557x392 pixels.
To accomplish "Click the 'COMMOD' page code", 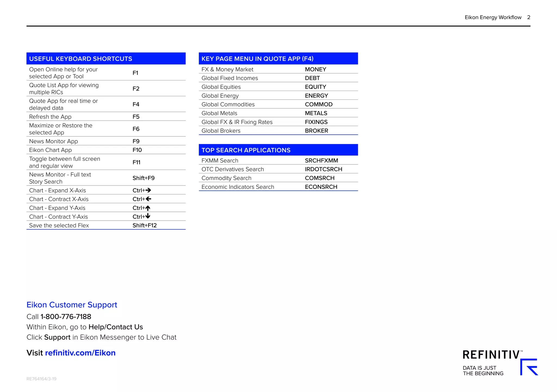I will click(319, 104).
